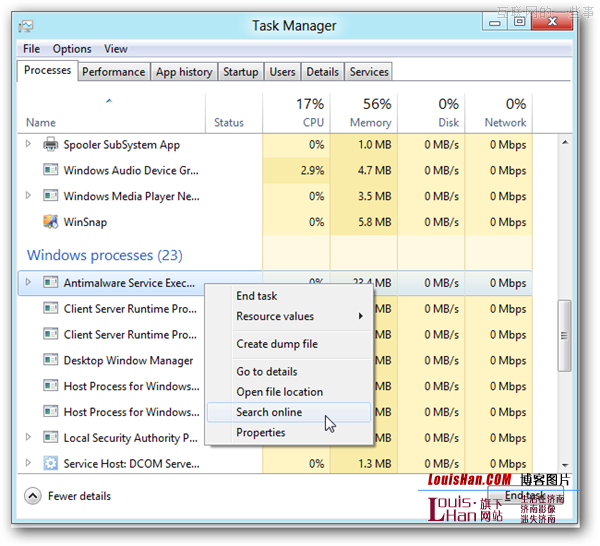Open the File menu

click(31, 49)
